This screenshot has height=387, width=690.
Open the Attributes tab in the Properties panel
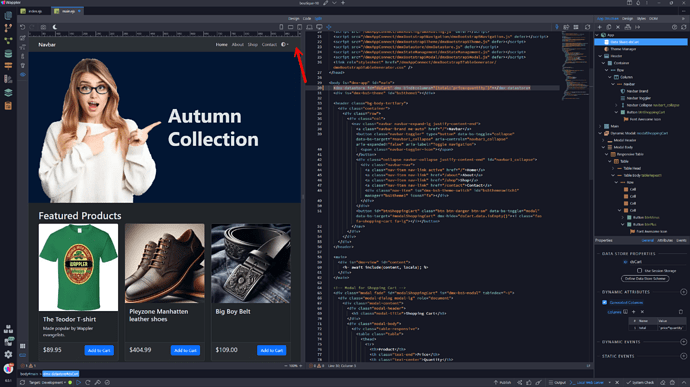point(664,240)
